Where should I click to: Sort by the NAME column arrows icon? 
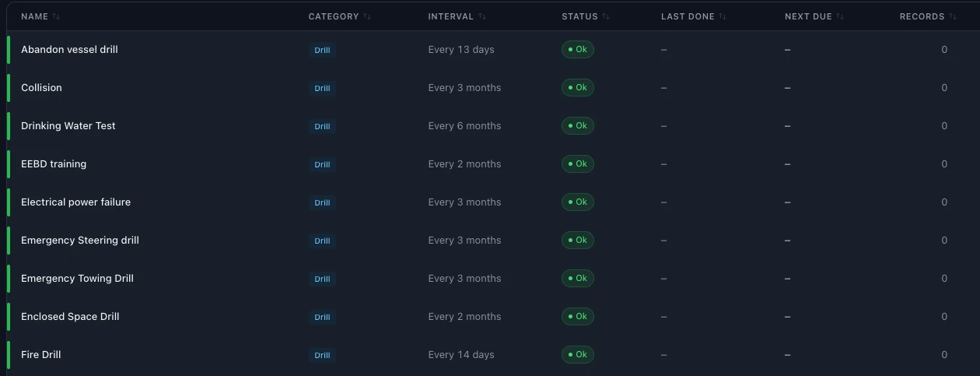[57, 16]
